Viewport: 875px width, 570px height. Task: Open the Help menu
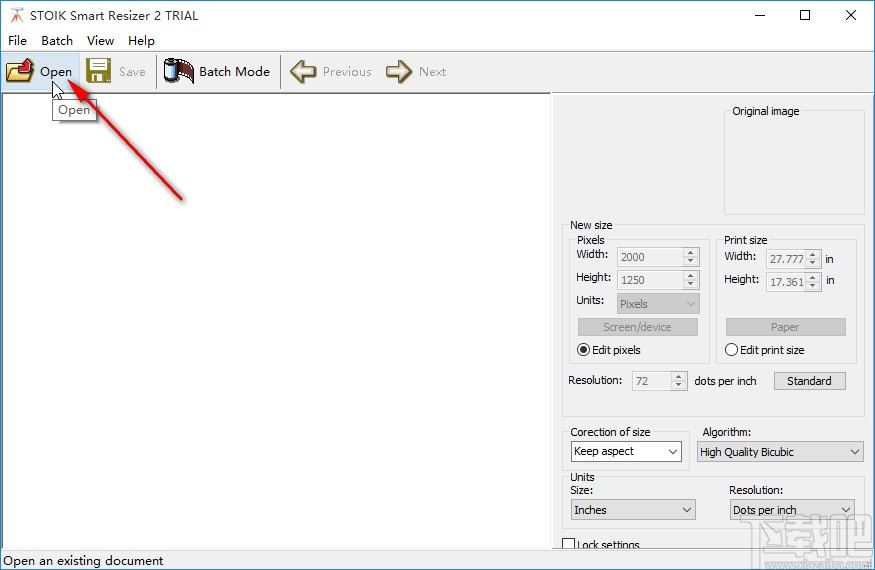pyautogui.click(x=141, y=41)
